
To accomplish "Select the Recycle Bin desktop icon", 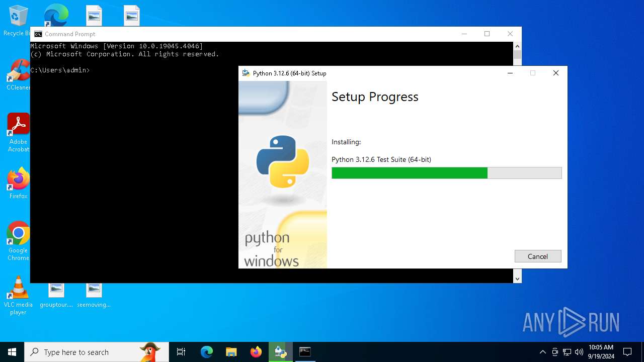I will pyautogui.click(x=18, y=21).
